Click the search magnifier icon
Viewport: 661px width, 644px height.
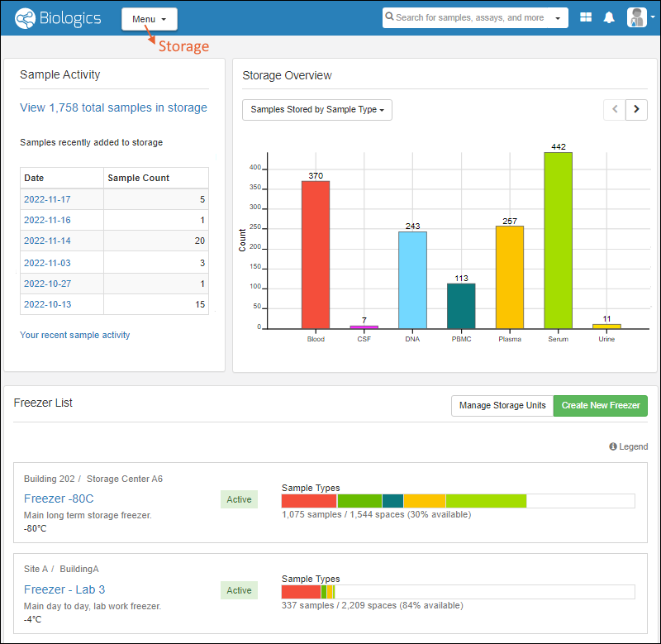click(390, 17)
